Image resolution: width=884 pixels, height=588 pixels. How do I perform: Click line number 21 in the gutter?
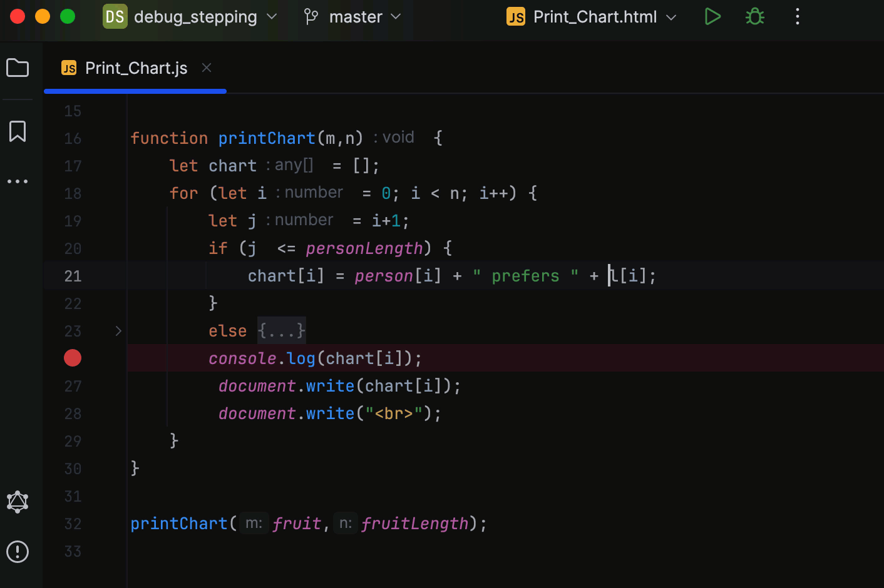click(73, 276)
